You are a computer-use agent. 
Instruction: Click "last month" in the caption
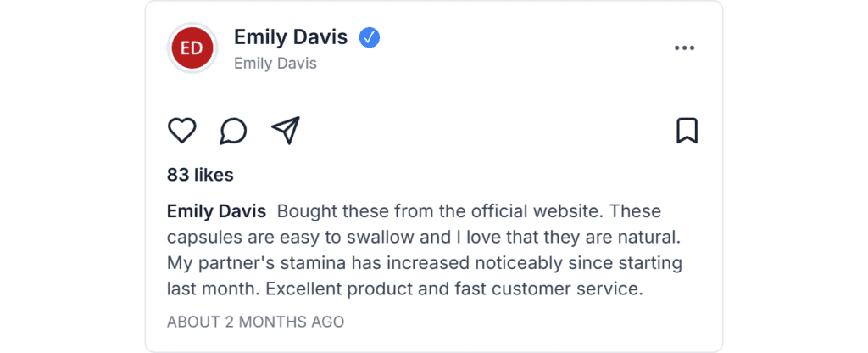(212, 289)
